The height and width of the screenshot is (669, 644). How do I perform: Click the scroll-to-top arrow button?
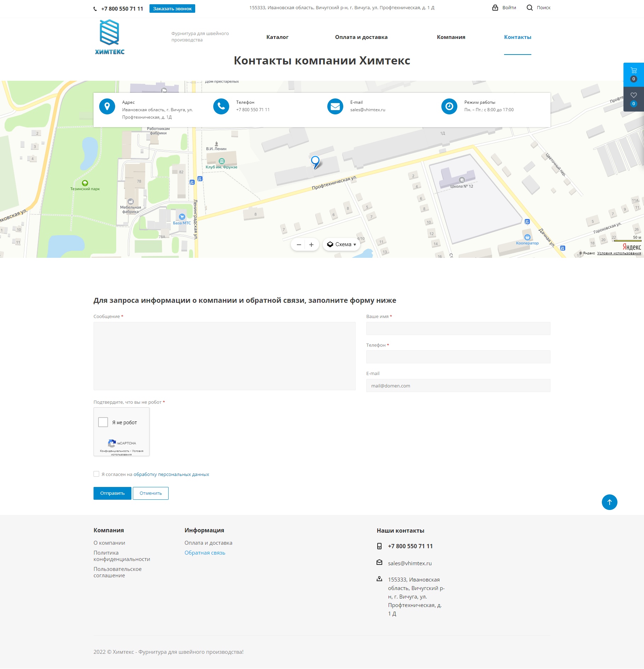point(610,502)
